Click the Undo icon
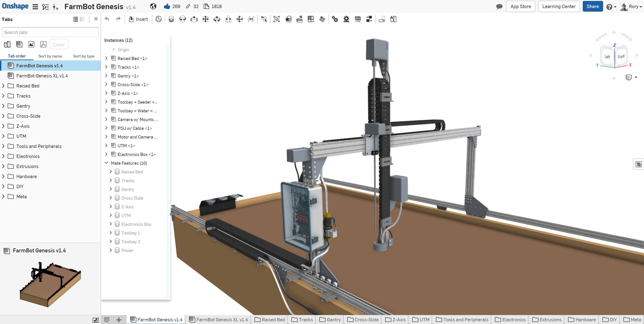 click(x=107, y=19)
